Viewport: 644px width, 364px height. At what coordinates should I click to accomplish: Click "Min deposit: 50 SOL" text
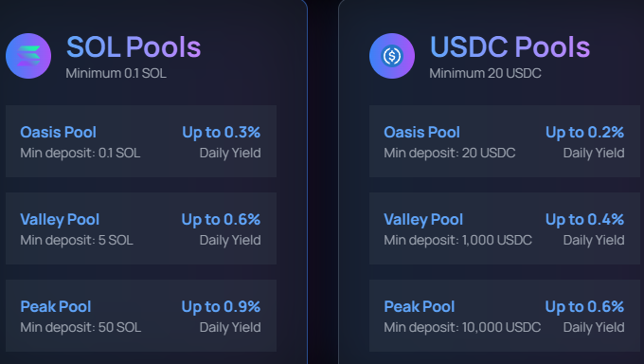pyautogui.click(x=80, y=327)
